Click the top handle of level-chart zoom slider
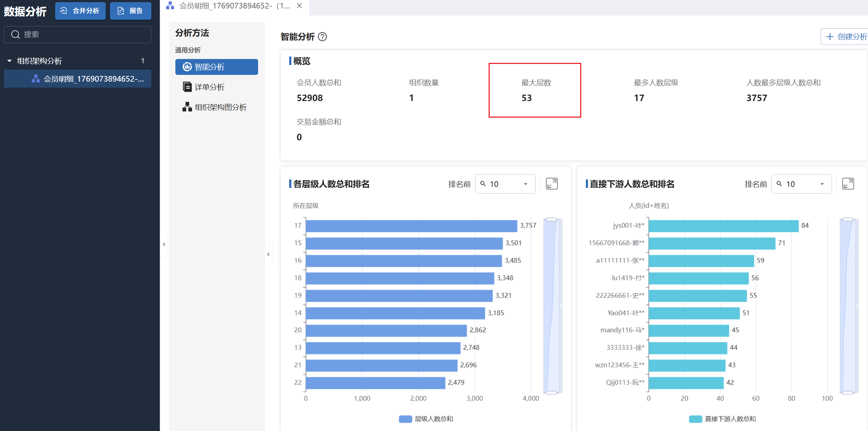This screenshot has width=868, height=431. (x=551, y=219)
